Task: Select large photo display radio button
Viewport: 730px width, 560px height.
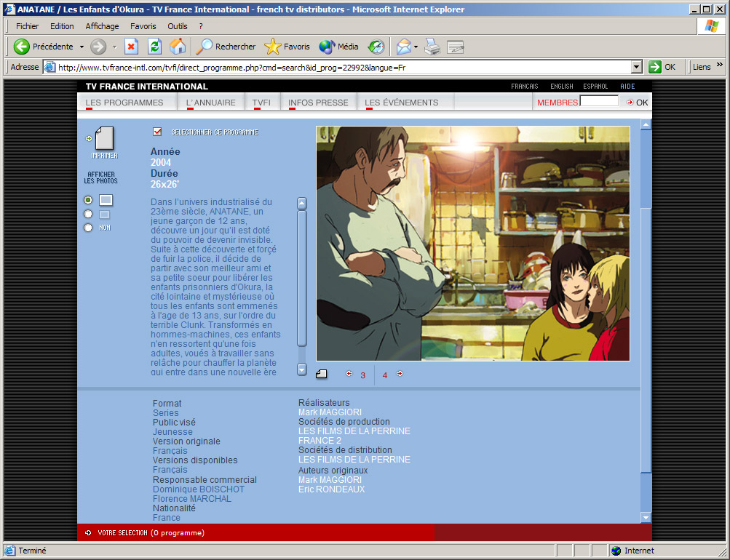Action: 88,200
